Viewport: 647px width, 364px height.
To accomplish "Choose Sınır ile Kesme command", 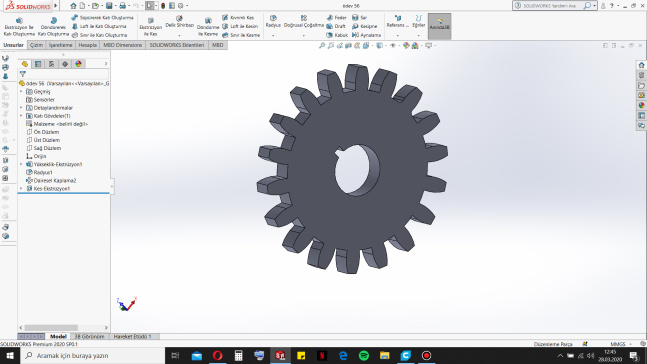I will (241, 35).
